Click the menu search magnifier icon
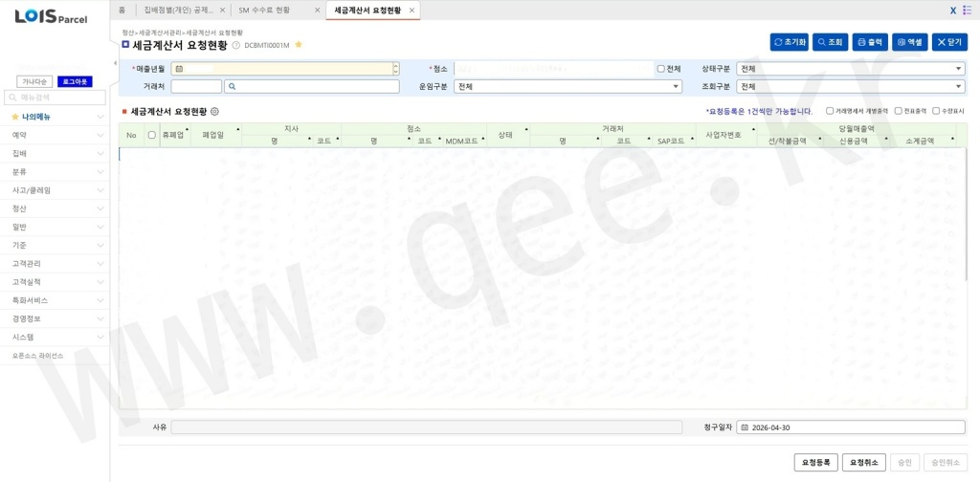The height and width of the screenshot is (482, 980). (12, 98)
